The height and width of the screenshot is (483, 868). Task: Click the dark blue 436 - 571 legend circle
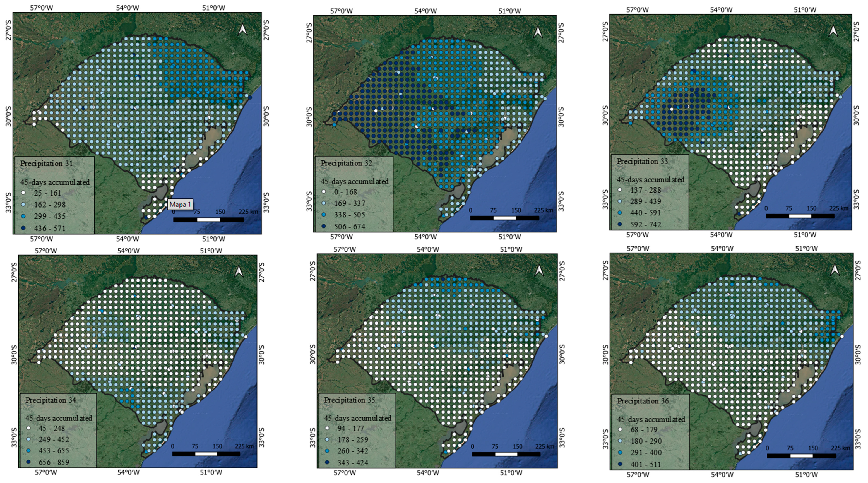pyautogui.click(x=24, y=228)
